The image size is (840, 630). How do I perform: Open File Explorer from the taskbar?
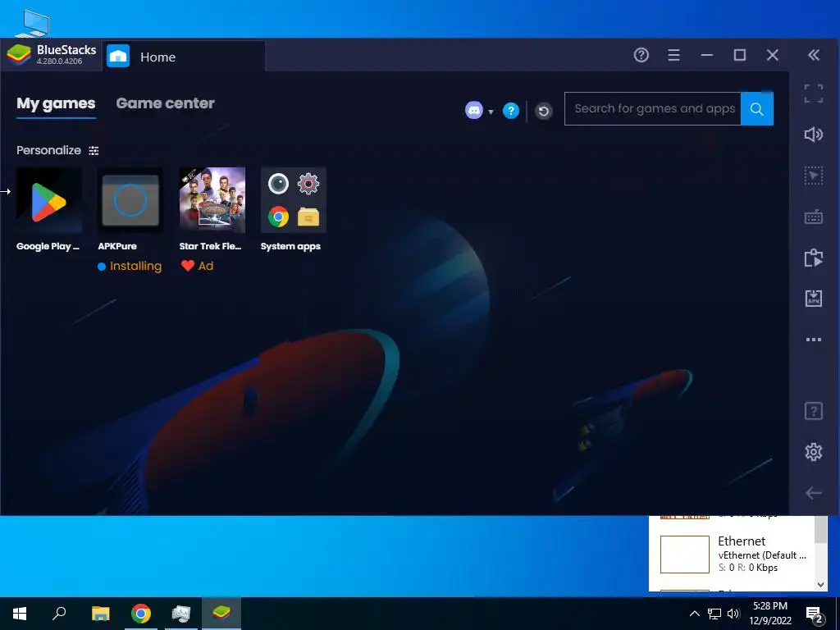[x=100, y=614]
